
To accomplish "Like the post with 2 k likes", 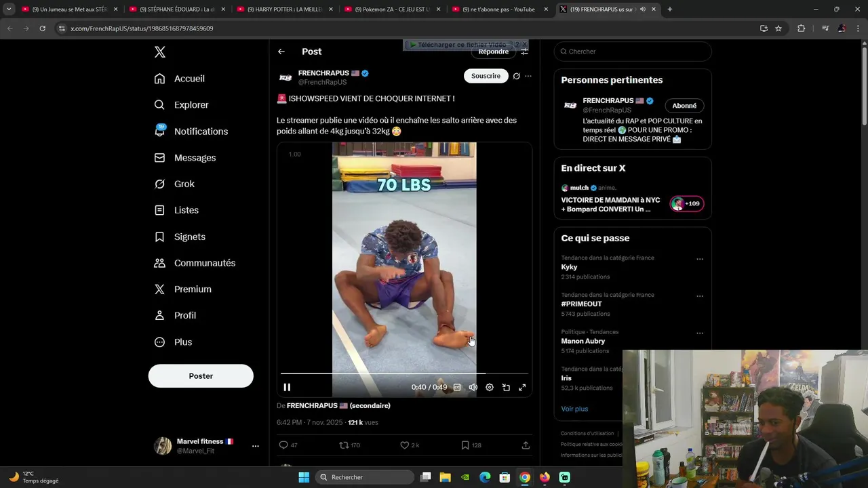I will 410,445.
